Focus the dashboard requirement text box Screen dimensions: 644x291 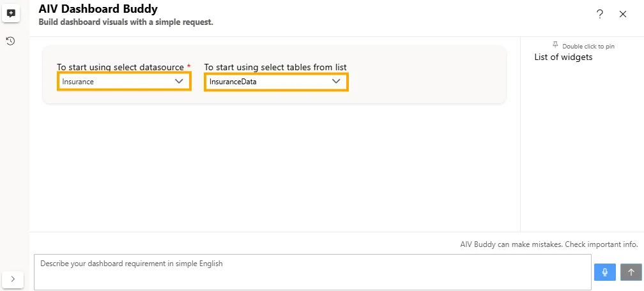pyautogui.click(x=312, y=272)
